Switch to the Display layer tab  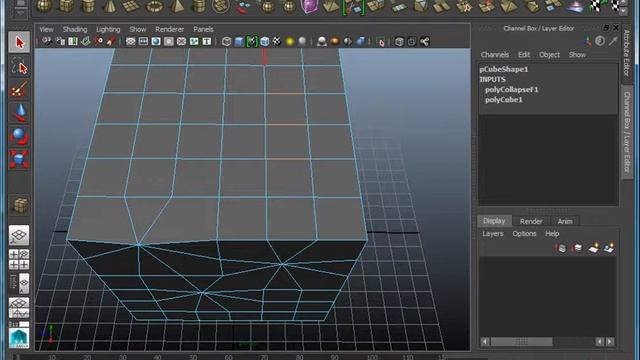[494, 221]
